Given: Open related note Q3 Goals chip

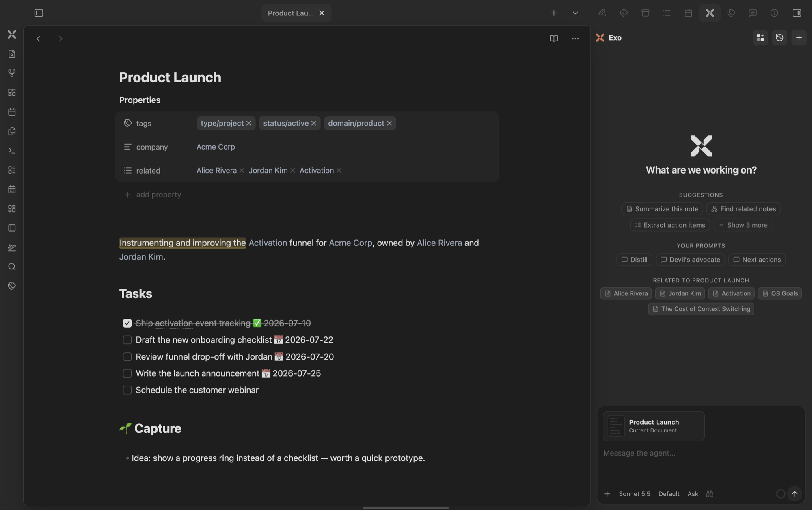Looking at the screenshot, I should [780, 293].
